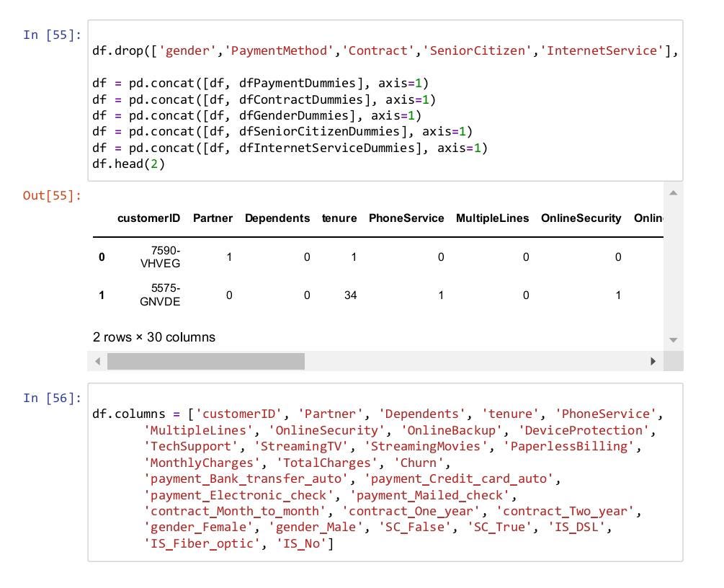Select row index 0 in the table
This screenshot has height=588, width=724.
point(101,257)
